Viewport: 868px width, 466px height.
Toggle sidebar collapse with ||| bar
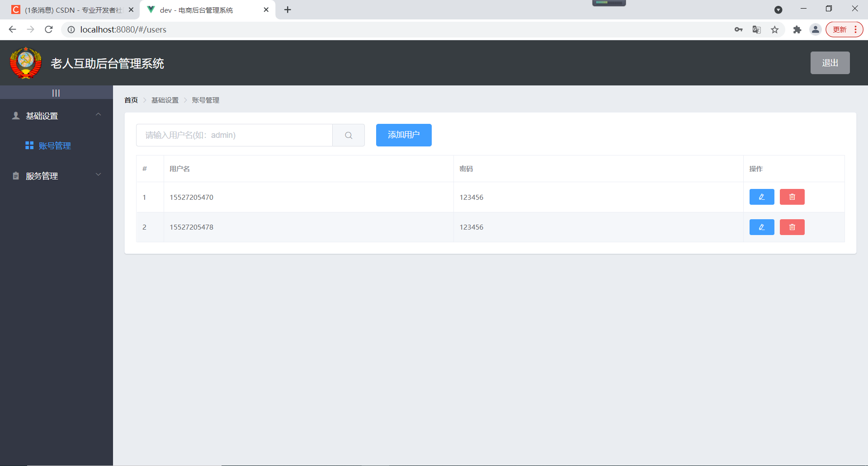point(56,93)
